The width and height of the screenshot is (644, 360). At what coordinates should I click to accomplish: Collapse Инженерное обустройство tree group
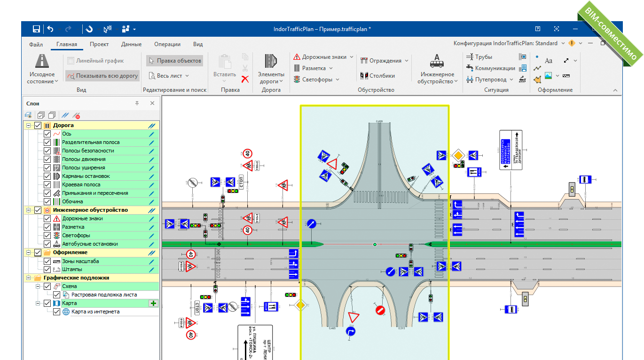(x=28, y=210)
